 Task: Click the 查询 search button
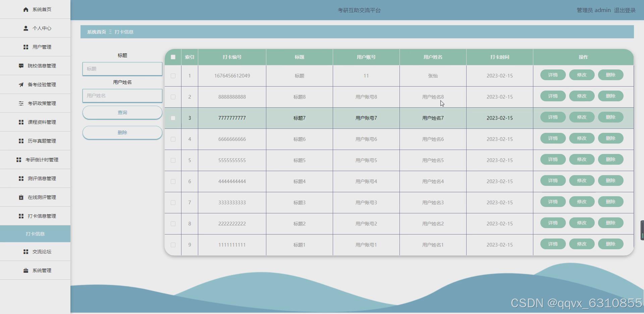pyautogui.click(x=122, y=112)
